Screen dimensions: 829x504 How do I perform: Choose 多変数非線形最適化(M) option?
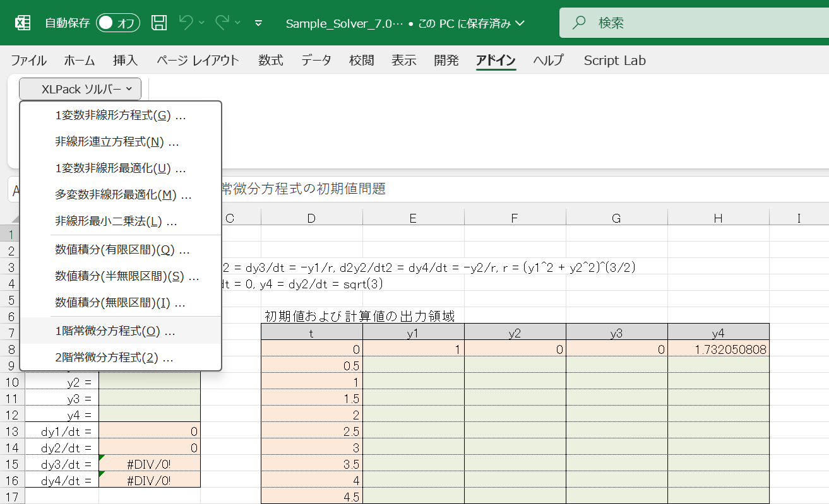123,195
